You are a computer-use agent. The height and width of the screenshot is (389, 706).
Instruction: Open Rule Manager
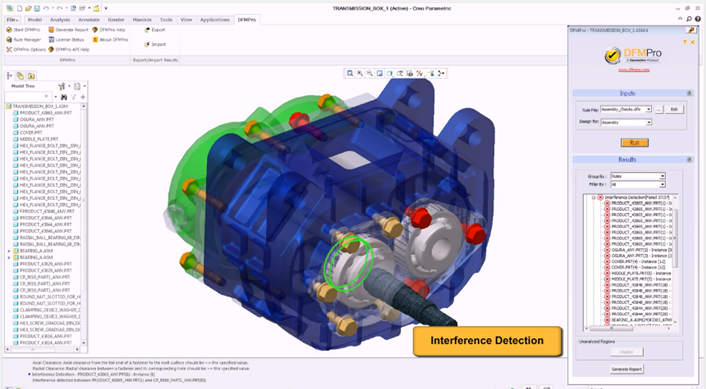pos(23,40)
